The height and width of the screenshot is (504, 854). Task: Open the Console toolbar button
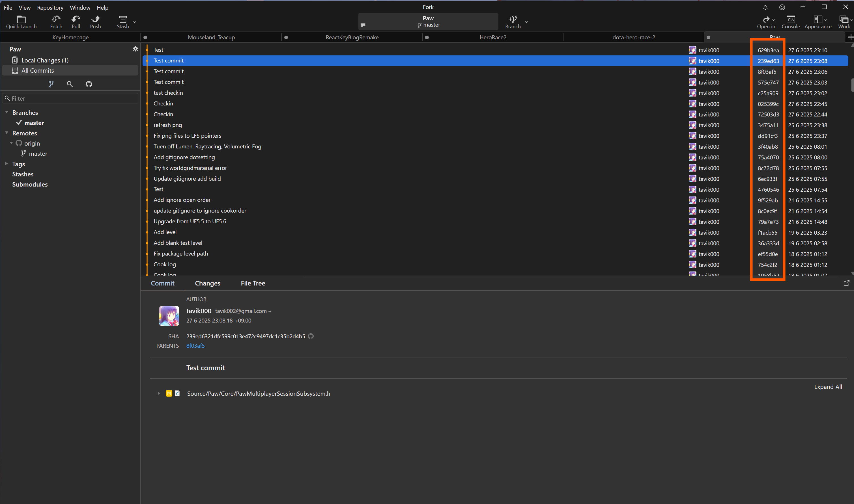click(x=790, y=22)
